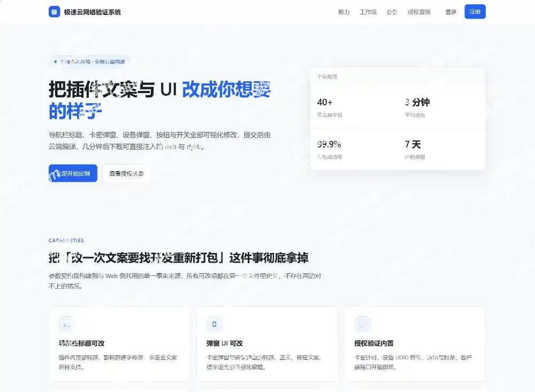Select the 公告 nav item
Viewport: 535px width, 392px height.
(392, 12)
